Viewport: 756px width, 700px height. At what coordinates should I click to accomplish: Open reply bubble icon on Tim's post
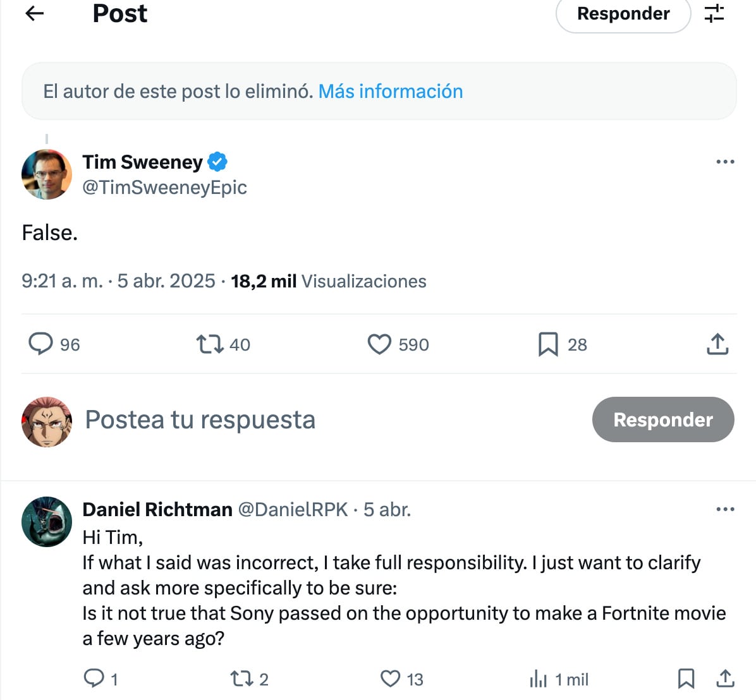point(41,344)
